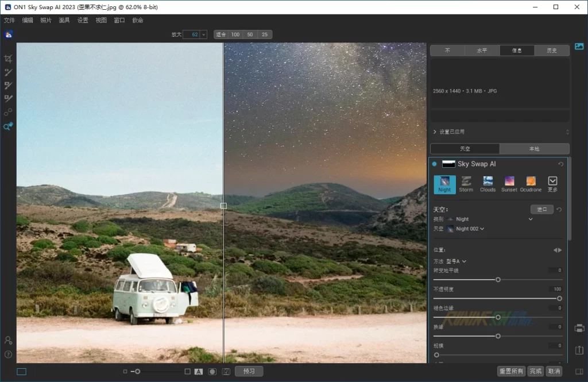The height and width of the screenshot is (382, 588).
Task: Click the 预习 preview button
Action: coord(249,371)
